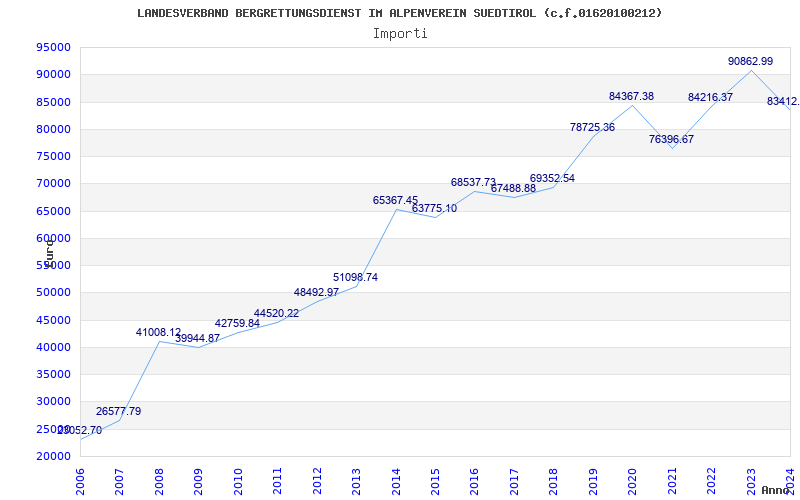This screenshot has width=800, height=500.
Task: Click the 95000 y-axis tick
Action: coord(53,47)
